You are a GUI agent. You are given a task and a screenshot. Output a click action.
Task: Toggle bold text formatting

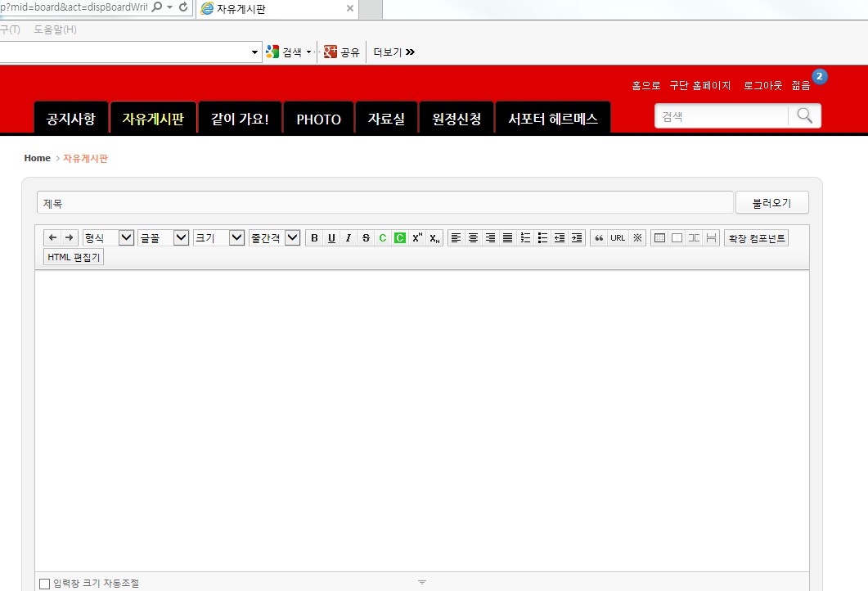click(x=314, y=237)
